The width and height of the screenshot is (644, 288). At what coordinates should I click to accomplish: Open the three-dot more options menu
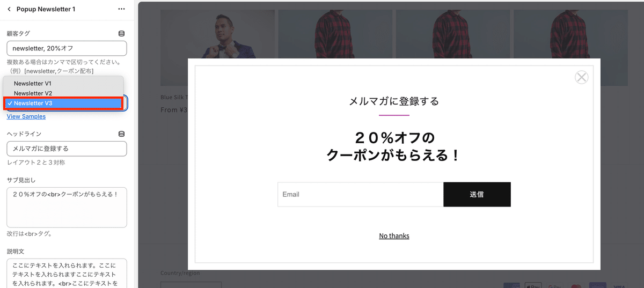121,9
